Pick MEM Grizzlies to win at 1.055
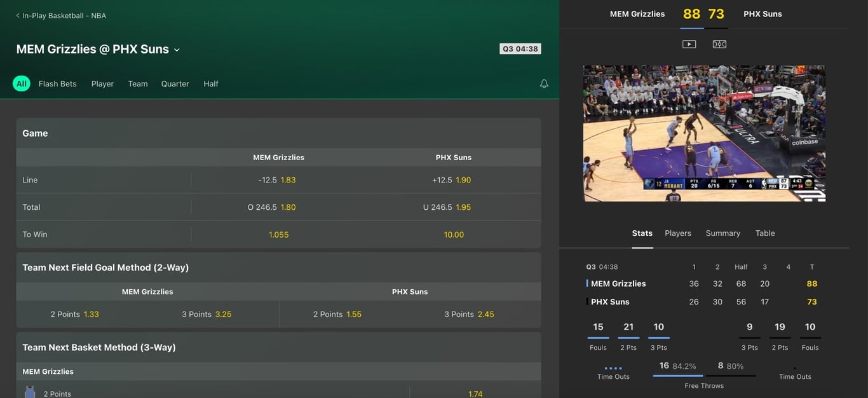 pos(278,235)
